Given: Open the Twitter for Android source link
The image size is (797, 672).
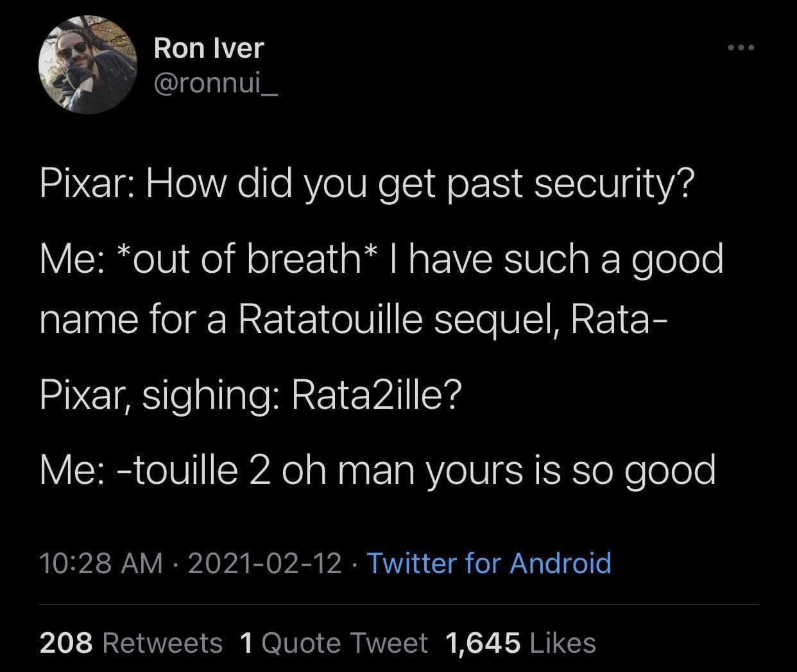Looking at the screenshot, I should point(488,563).
